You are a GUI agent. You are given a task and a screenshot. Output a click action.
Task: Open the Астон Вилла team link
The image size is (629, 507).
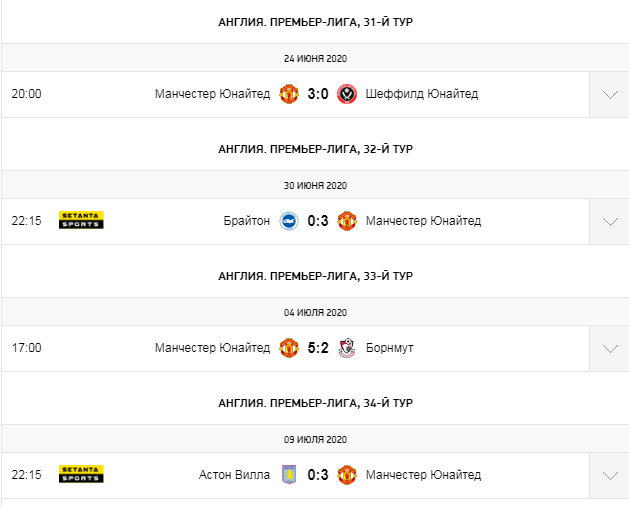tap(234, 475)
